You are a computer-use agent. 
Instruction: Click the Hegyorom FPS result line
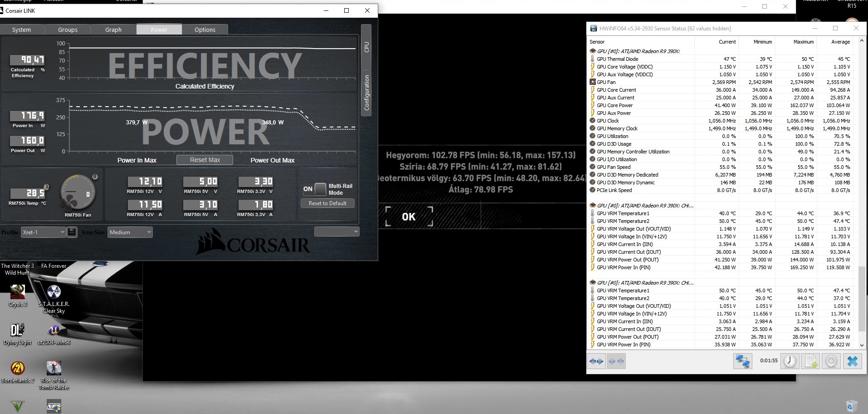click(481, 155)
